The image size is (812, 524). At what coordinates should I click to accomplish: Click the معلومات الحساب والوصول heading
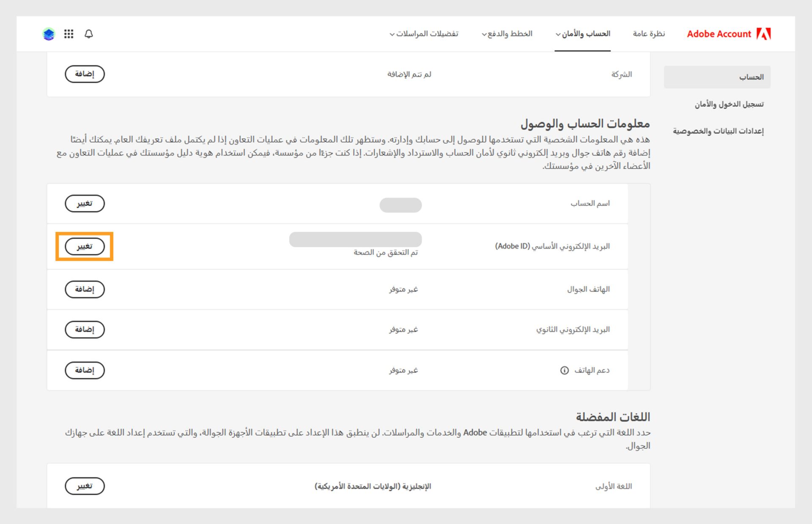point(585,123)
